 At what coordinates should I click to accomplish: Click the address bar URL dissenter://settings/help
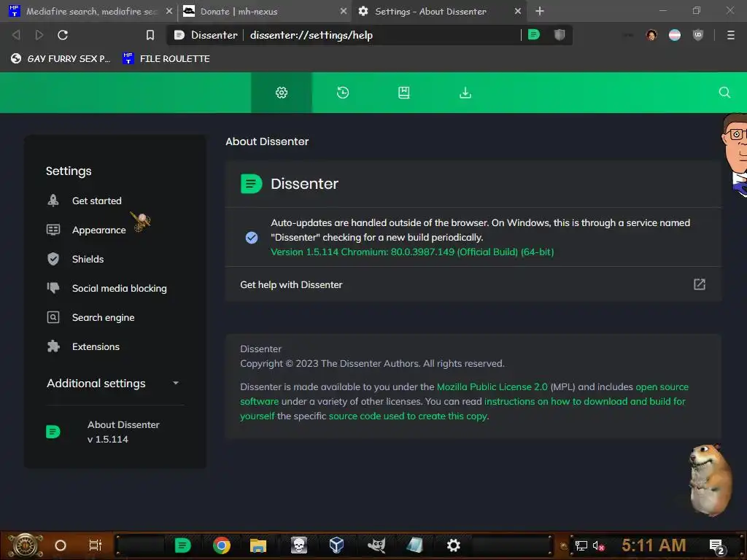pos(311,35)
